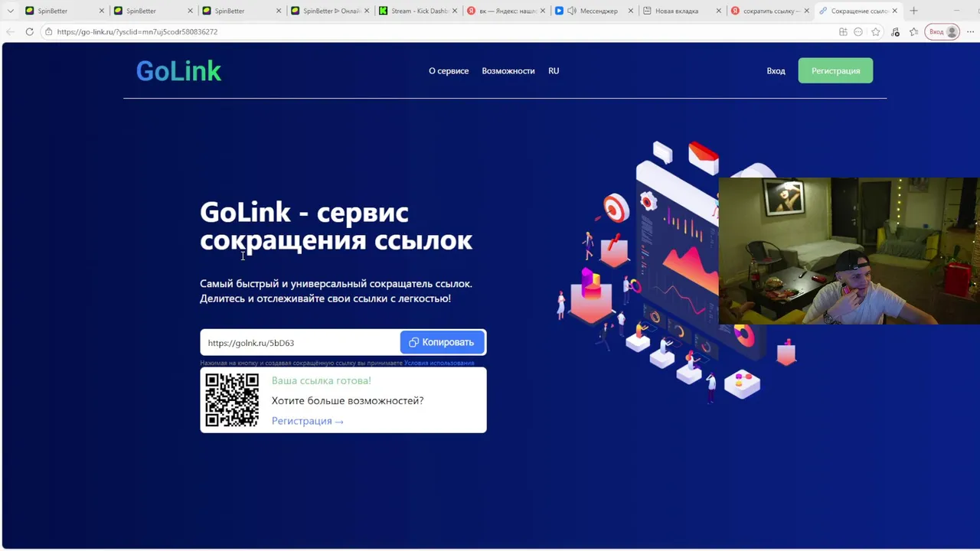Click the Копировать button
Screen dimensions: 980x551
coord(442,342)
